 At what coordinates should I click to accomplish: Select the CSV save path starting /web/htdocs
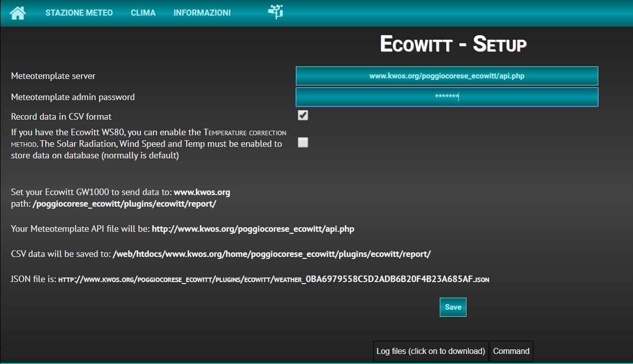pyautogui.click(x=272, y=254)
